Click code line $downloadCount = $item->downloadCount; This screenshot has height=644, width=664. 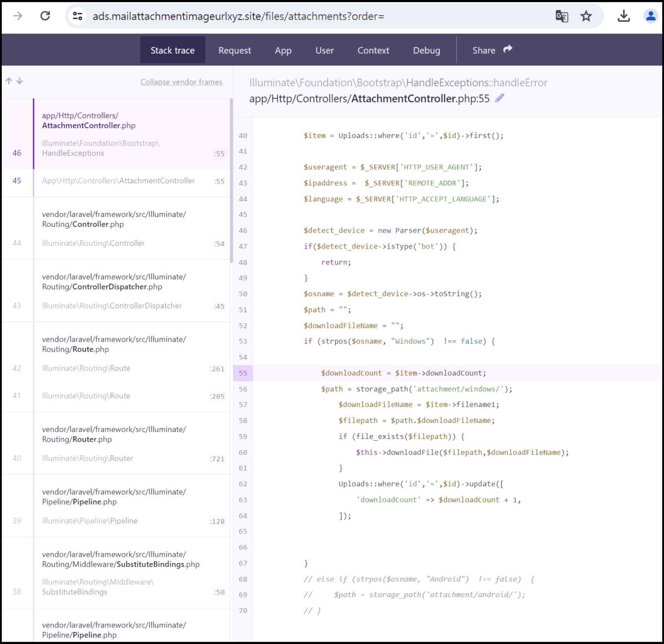click(x=403, y=373)
